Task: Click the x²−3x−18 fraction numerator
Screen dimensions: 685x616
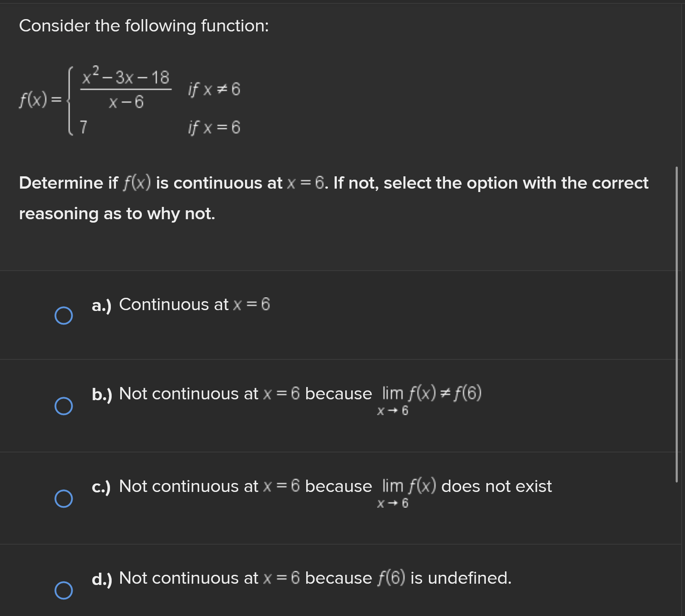Action: (x=126, y=76)
